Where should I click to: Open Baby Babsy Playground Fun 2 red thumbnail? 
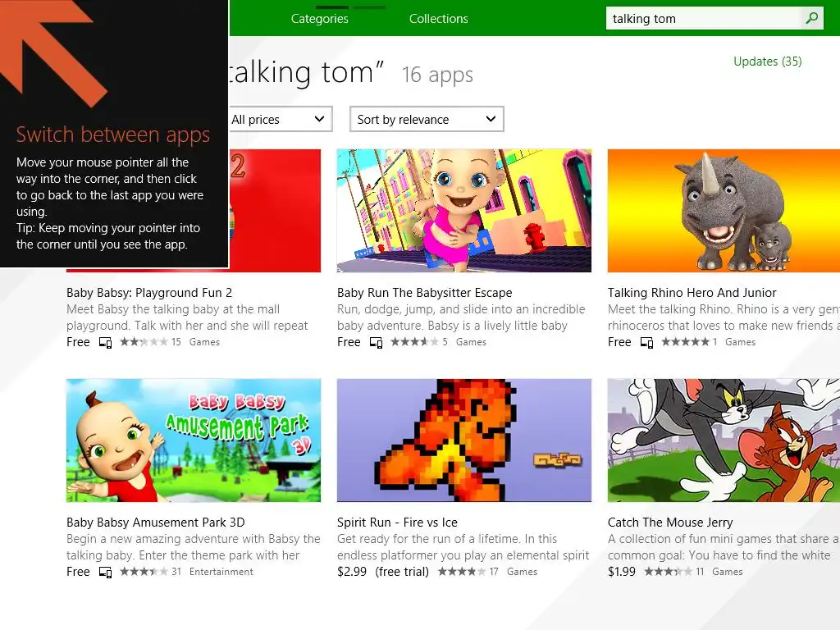point(275,211)
